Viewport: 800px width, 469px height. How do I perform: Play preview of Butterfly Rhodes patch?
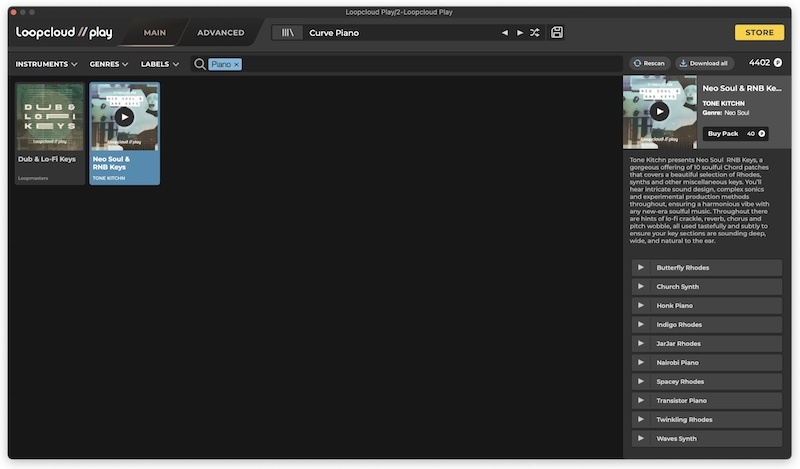click(x=641, y=268)
